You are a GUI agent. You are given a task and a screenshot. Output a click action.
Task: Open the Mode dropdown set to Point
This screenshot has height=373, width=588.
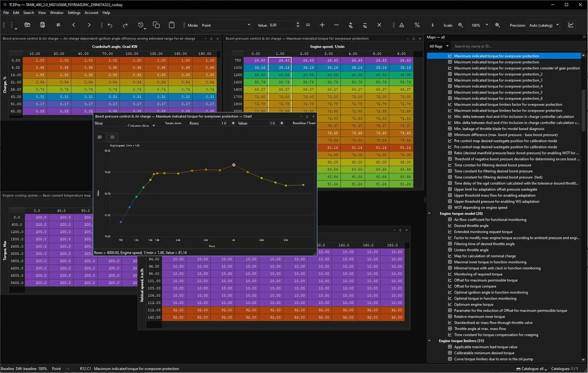click(x=226, y=25)
